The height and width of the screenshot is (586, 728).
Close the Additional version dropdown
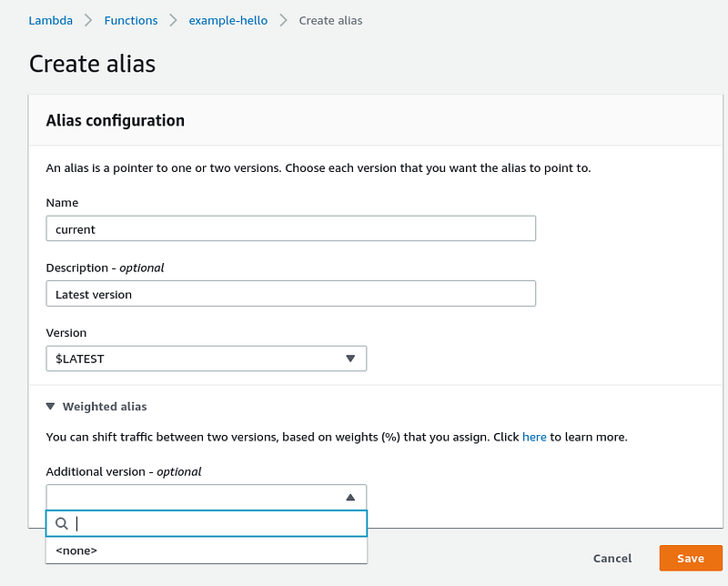click(x=207, y=498)
